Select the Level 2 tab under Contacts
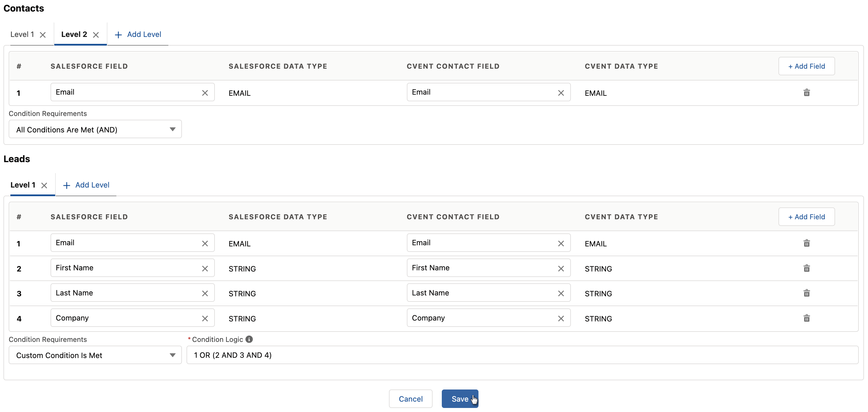This screenshot has height=412, width=868. coord(74,34)
